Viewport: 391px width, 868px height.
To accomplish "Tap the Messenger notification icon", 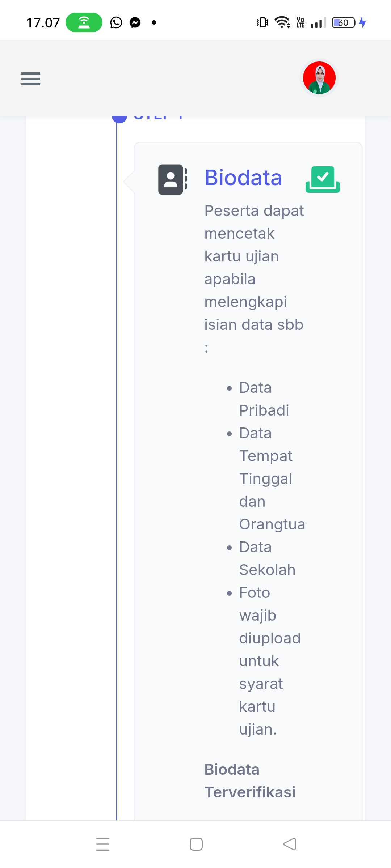I will [x=135, y=22].
